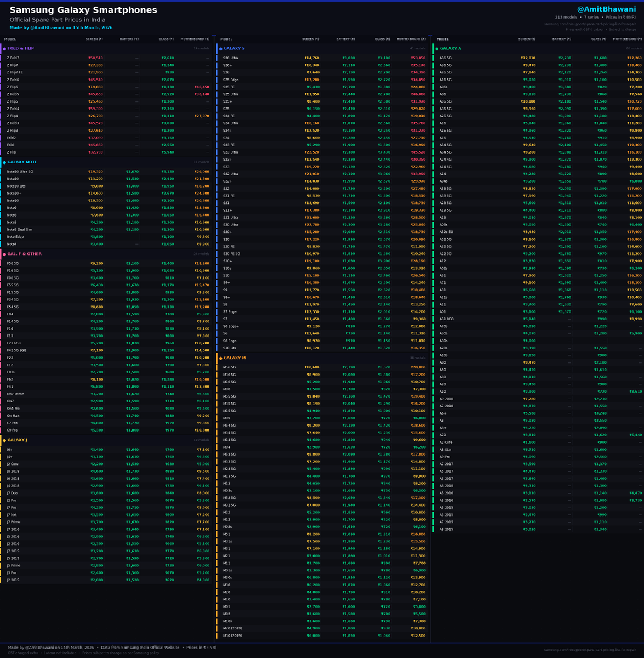Image resolution: width=644 pixels, height=658 pixels.
Task: Click A53 5G screen price ₹8,820
Action: tap(529, 189)
